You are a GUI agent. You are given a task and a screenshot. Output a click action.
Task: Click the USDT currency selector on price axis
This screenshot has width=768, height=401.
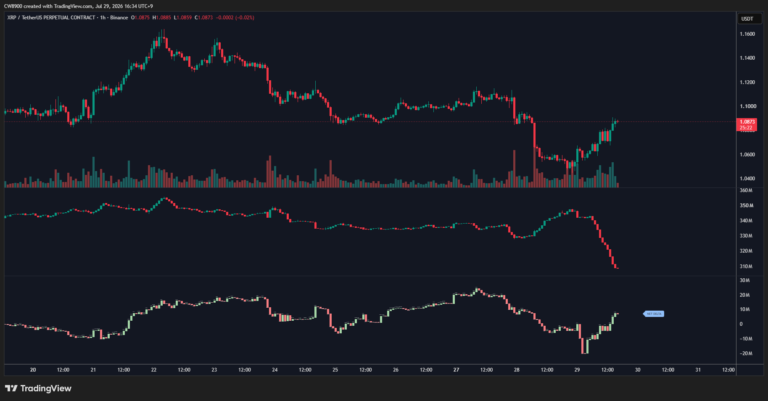(749, 19)
